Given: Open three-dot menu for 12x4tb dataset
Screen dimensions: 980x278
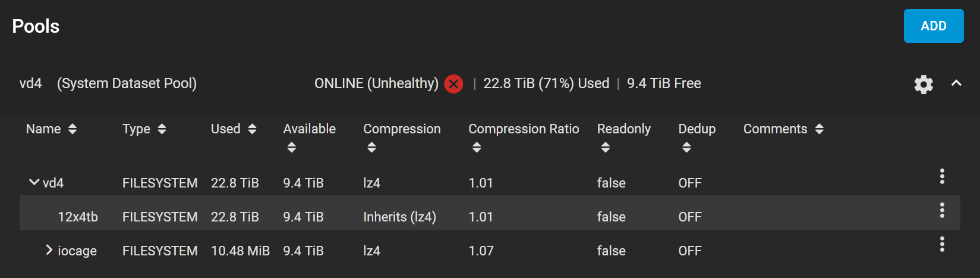Looking at the screenshot, I should (x=942, y=210).
